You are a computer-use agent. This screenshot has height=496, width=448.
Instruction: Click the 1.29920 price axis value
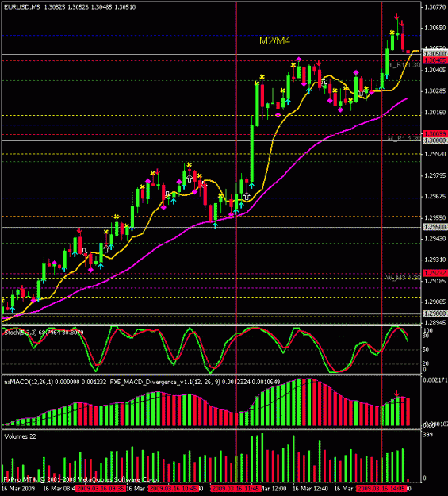pos(435,155)
